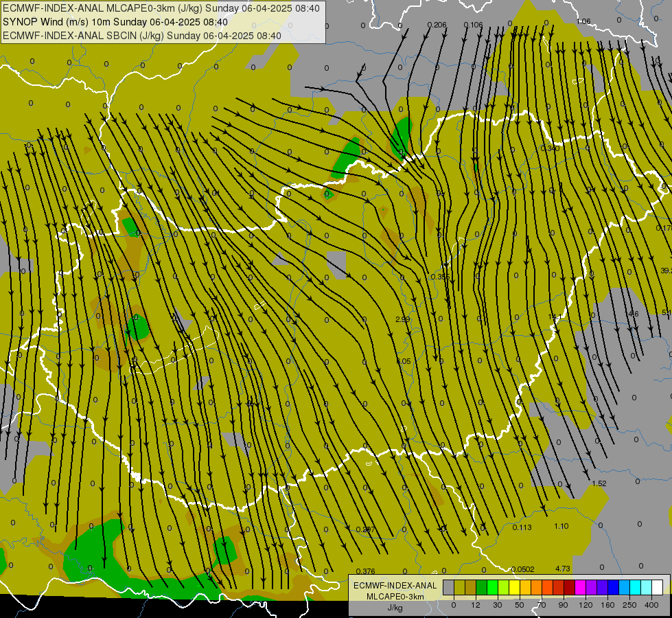
Task: Select the white swatch in the legend
Action: point(658,587)
